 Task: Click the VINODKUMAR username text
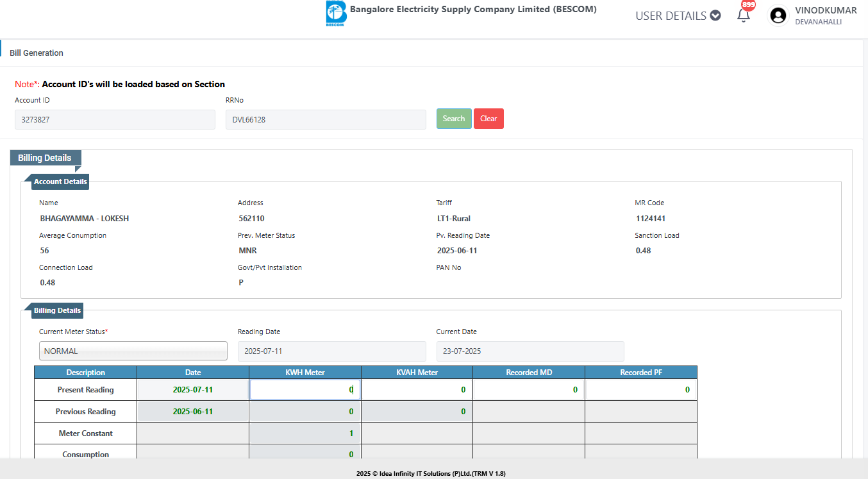click(826, 10)
